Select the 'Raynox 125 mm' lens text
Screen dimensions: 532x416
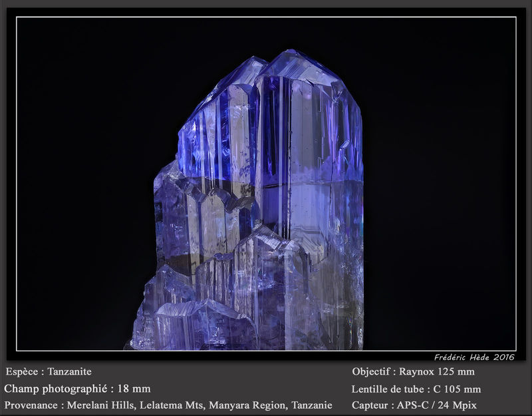tap(437, 371)
